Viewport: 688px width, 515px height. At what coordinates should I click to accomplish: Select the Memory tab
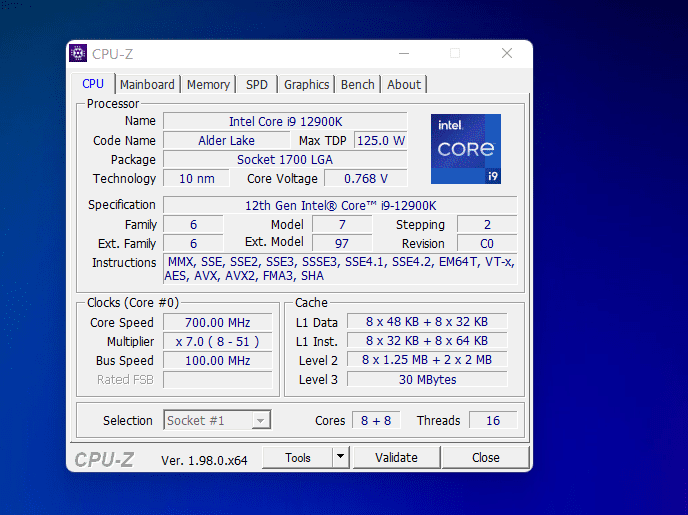click(208, 84)
